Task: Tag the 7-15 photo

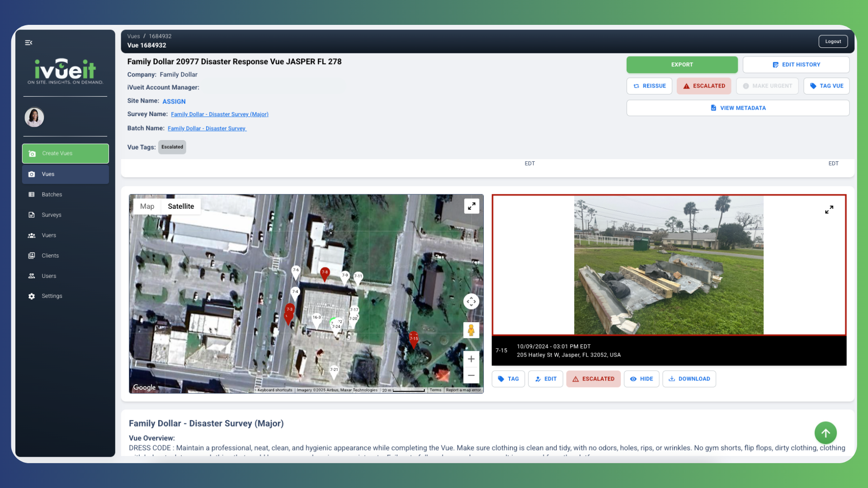Action: click(x=508, y=379)
